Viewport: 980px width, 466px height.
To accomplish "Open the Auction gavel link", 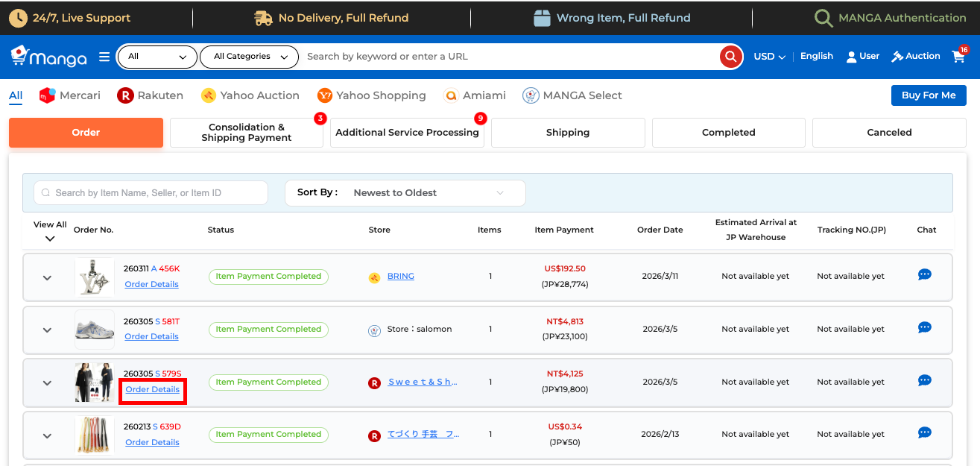I will (916, 57).
